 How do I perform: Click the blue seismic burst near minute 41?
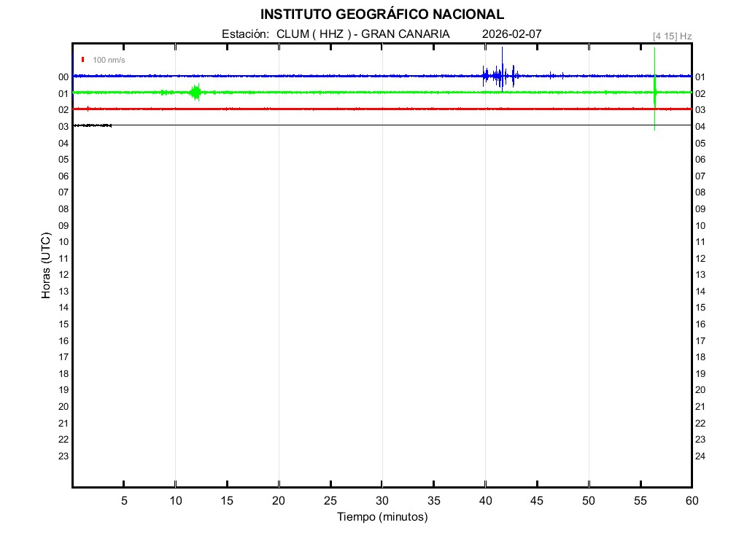(x=500, y=75)
